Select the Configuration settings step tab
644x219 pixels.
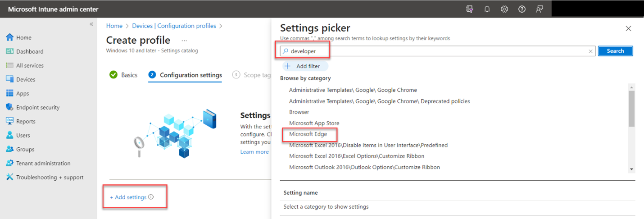point(185,75)
